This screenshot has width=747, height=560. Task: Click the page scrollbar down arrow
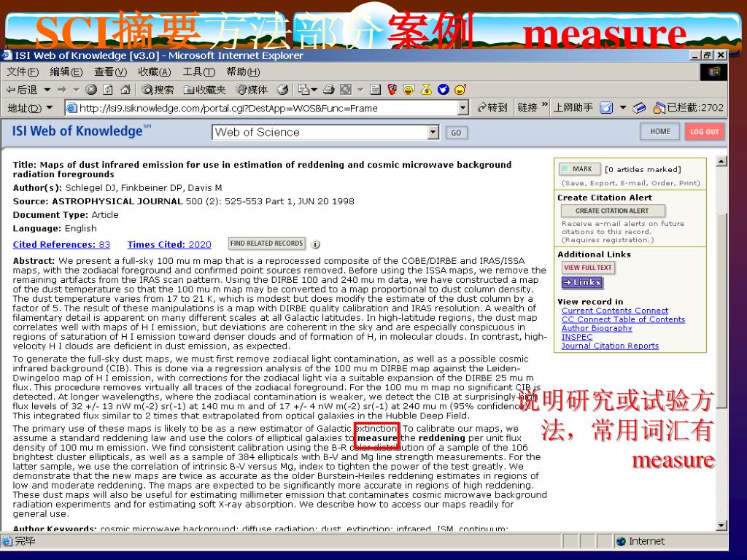tap(721, 525)
